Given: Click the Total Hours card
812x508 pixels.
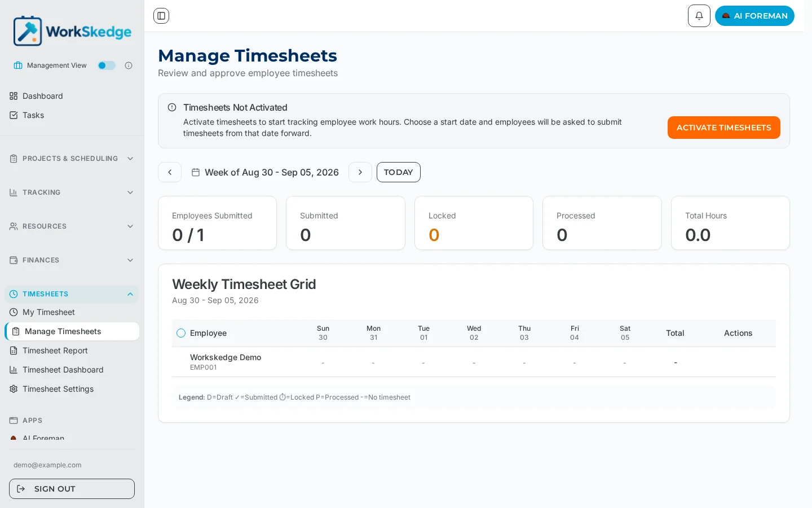Looking at the screenshot, I should click(x=730, y=223).
